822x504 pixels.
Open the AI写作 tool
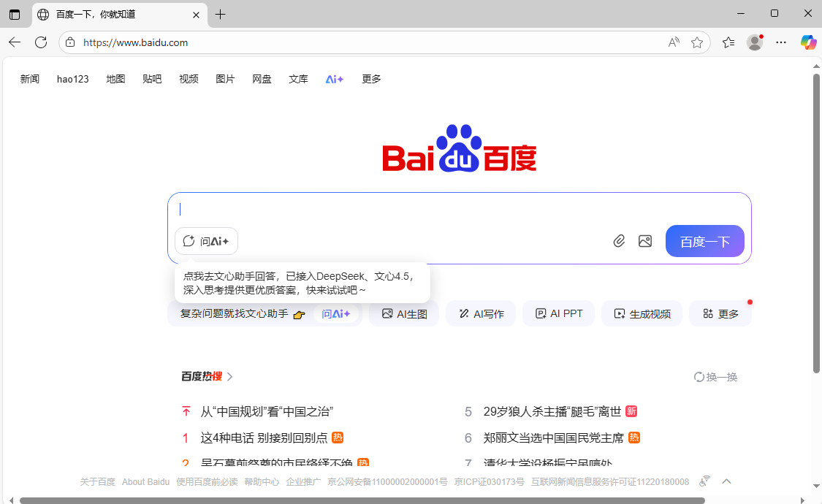(x=482, y=314)
